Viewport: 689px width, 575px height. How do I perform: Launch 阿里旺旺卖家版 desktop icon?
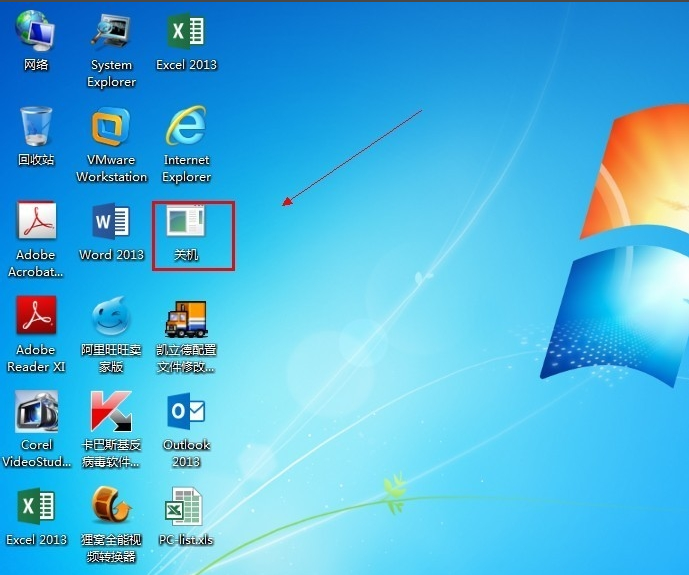[111, 318]
